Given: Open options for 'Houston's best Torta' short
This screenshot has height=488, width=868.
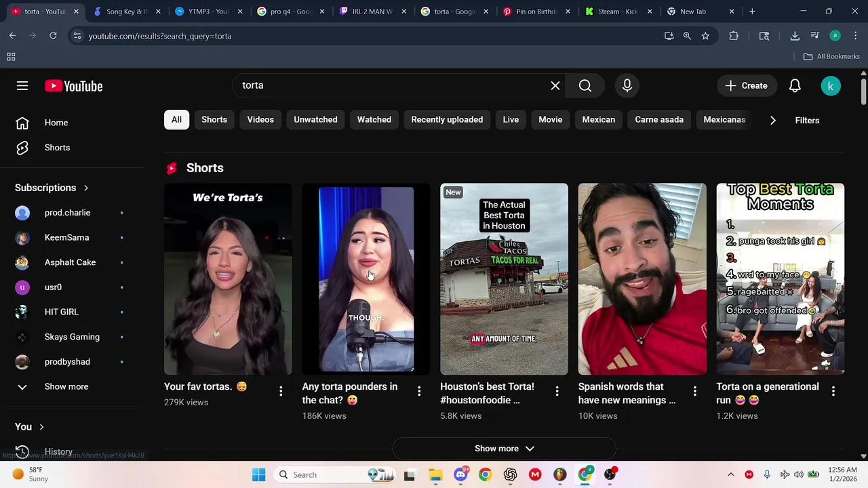Looking at the screenshot, I should pos(557,391).
